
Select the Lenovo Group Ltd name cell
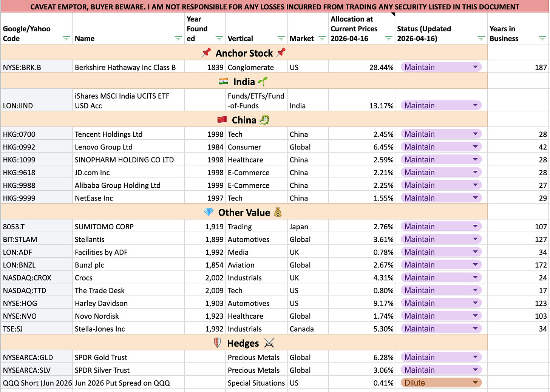pyautogui.click(x=128, y=147)
